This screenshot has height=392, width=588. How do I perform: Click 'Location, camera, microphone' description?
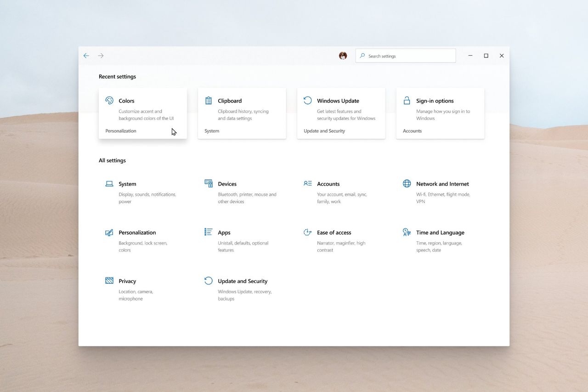click(136, 295)
